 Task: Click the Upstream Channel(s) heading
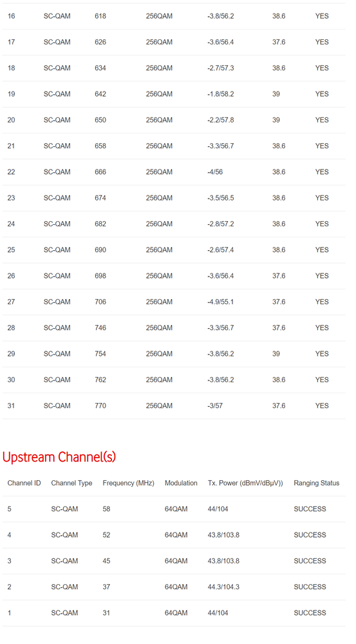pyautogui.click(x=59, y=456)
